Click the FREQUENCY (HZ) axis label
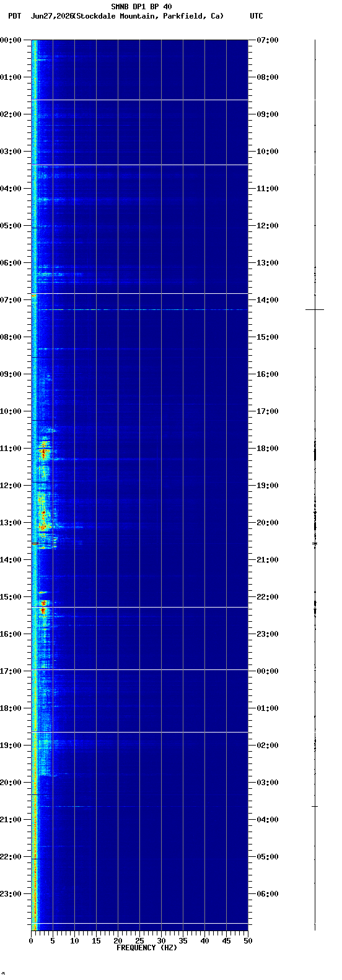The width and height of the screenshot is (342, 980). point(147,947)
